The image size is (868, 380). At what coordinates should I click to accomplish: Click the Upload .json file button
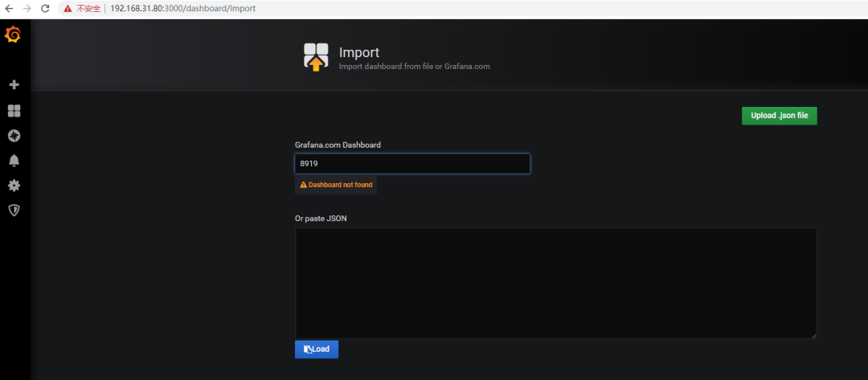(x=779, y=116)
